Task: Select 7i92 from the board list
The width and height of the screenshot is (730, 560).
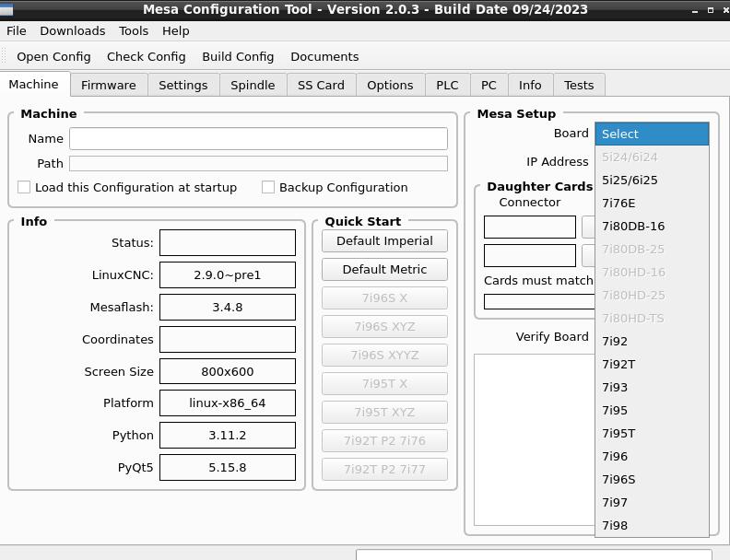Action: [652, 342]
